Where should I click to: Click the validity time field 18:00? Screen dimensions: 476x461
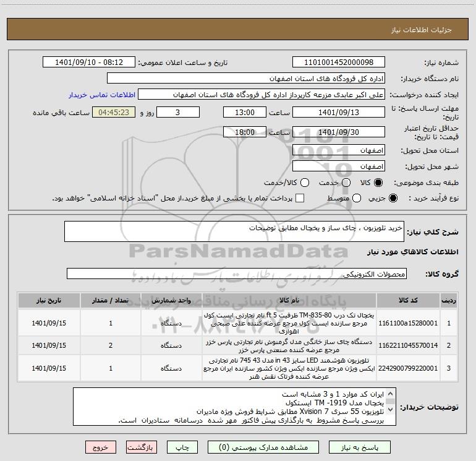click(x=245, y=132)
